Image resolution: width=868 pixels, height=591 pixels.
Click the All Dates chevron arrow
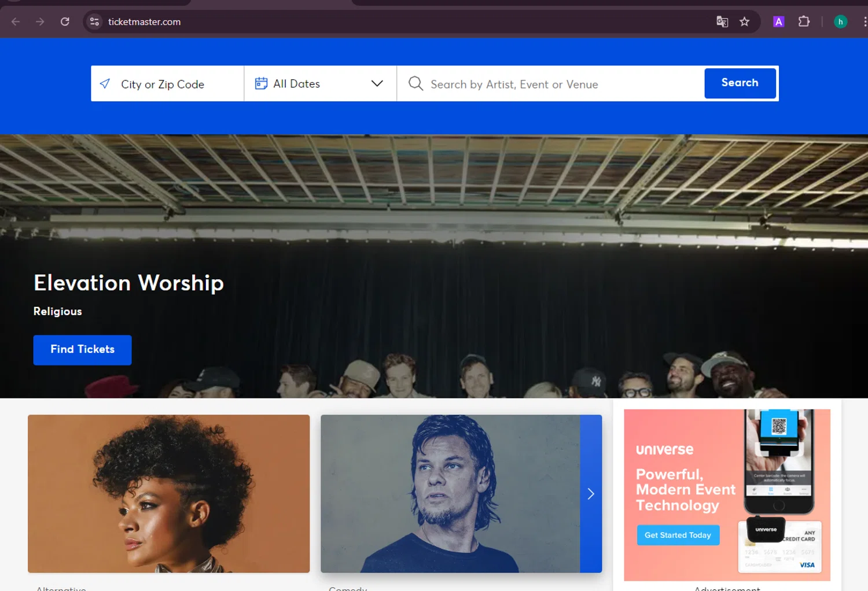click(x=377, y=84)
